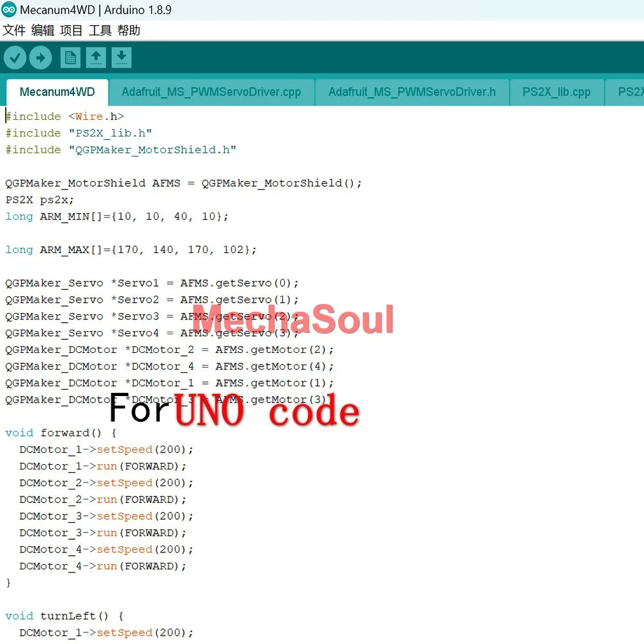Click the 'DCMotor_4->setSpeed(200);' line
This screenshot has width=644, height=644.
coord(106,549)
